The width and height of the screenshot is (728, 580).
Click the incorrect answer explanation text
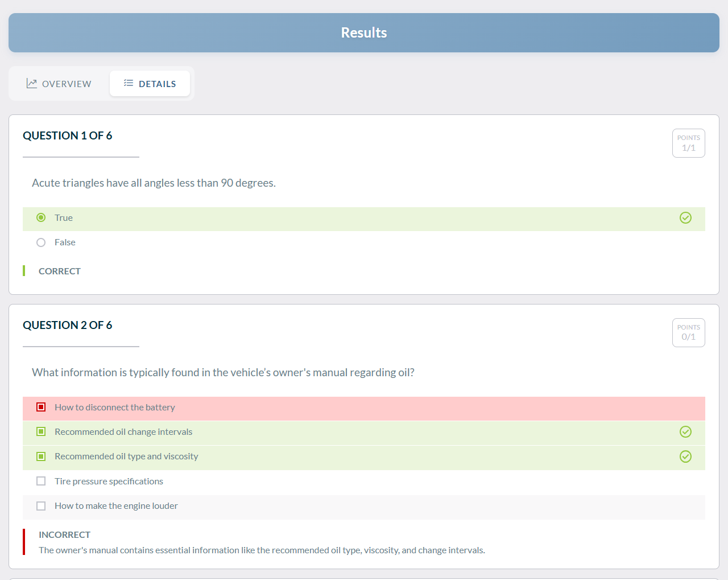pos(262,550)
